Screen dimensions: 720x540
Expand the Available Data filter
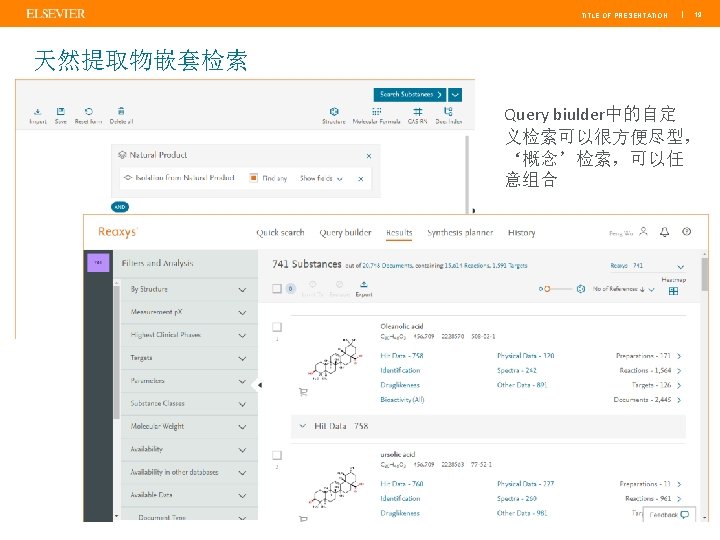(x=189, y=495)
